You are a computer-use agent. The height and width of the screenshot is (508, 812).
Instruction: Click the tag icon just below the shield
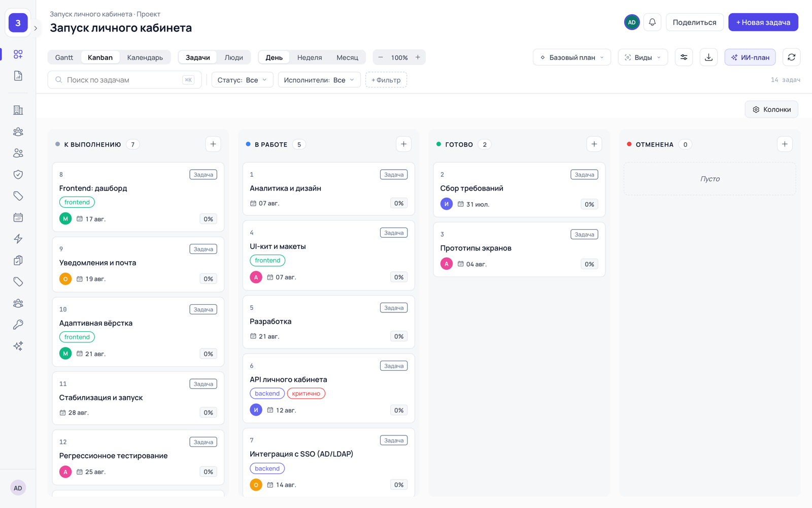coord(18,196)
